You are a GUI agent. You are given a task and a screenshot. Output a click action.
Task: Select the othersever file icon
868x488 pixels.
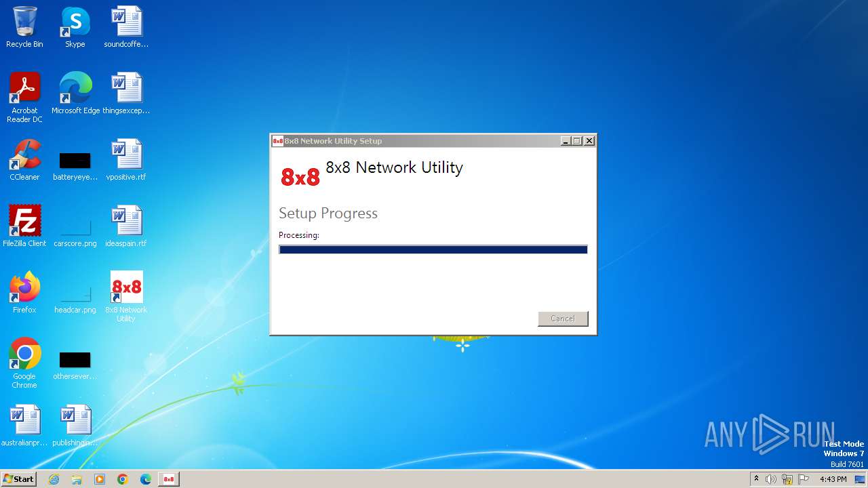click(x=75, y=365)
